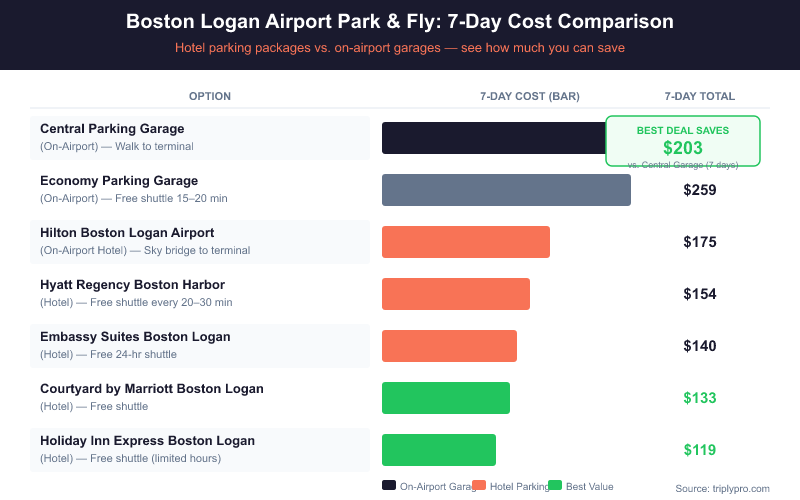
Task: Click the $259 Economy Garage total
Action: coord(700,190)
